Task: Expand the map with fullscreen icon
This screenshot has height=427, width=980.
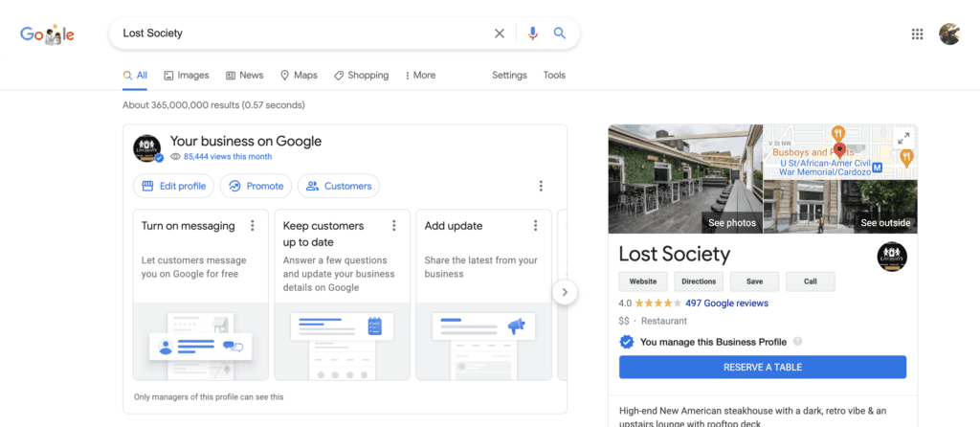Action: [x=902, y=138]
